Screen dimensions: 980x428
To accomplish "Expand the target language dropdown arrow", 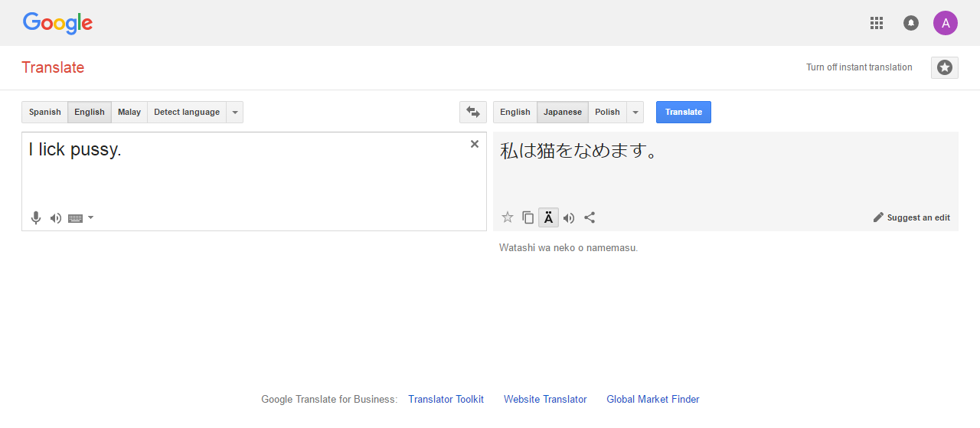I will coord(635,112).
